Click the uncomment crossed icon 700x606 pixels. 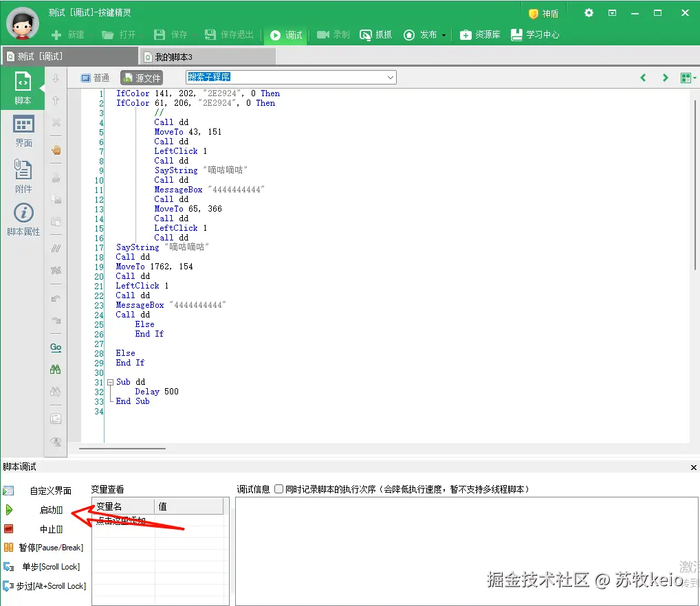[x=56, y=270]
